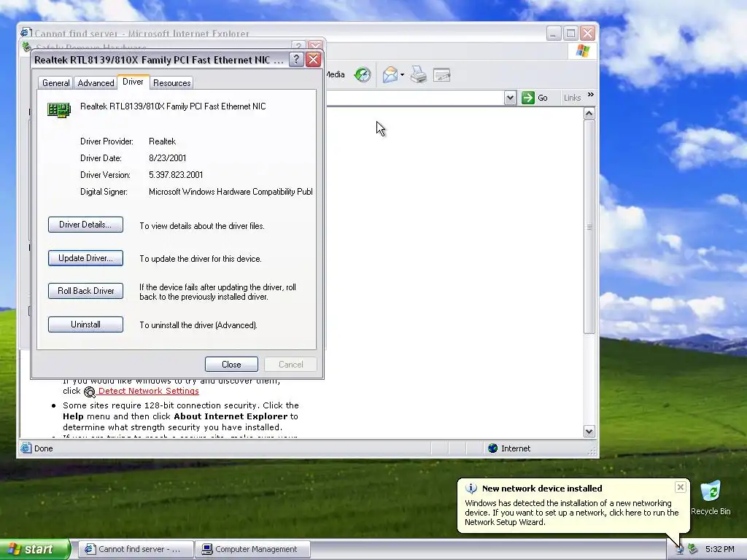This screenshot has width=747, height=560.
Task: Click the magnifier icon beside Detect Network Settings
Action: [x=90, y=392]
